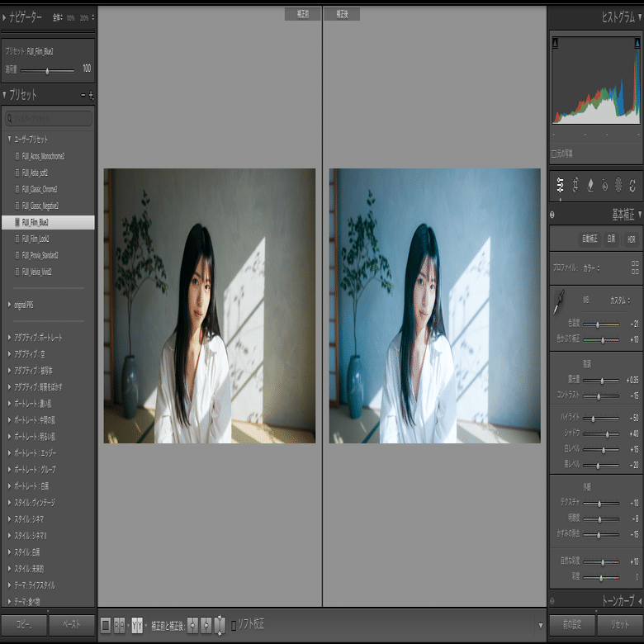Click the highlight clipping indicator in histogram

pyautogui.click(x=637, y=43)
